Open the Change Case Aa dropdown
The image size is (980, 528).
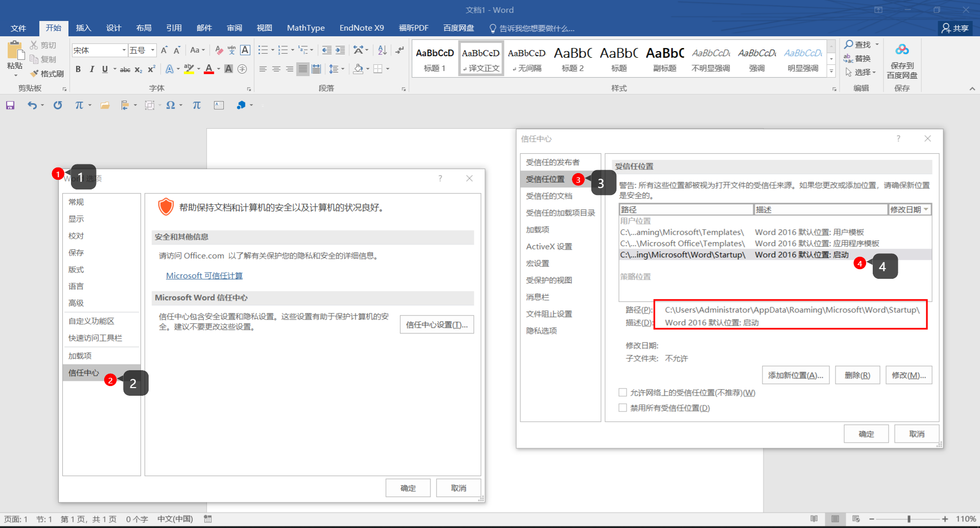click(198, 50)
